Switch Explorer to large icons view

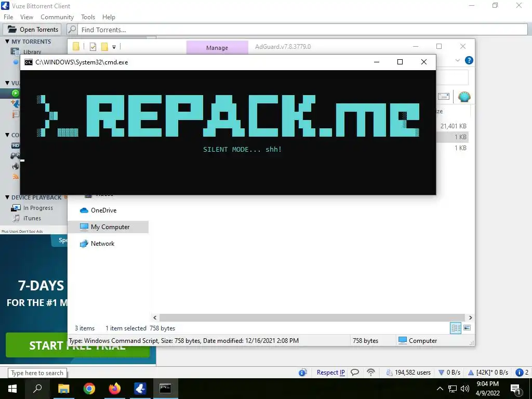(467, 328)
